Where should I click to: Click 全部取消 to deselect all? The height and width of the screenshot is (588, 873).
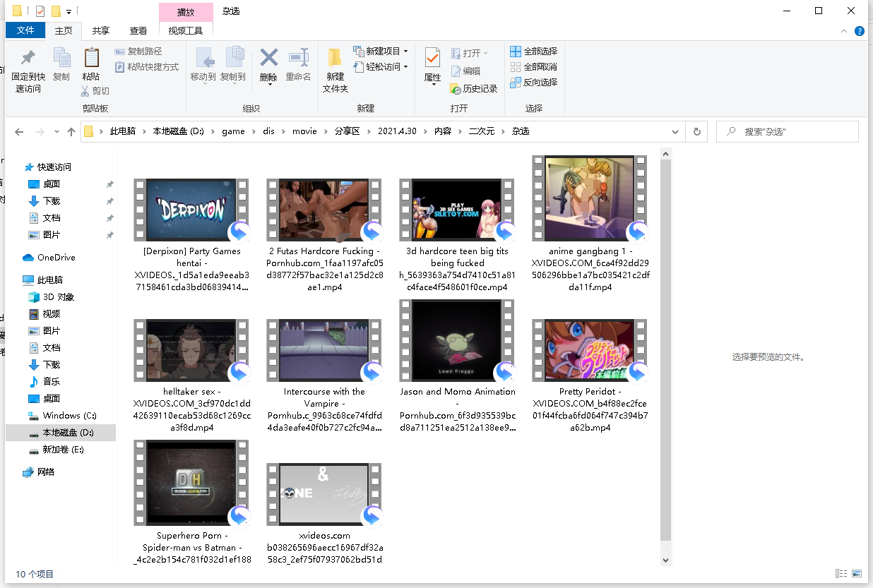(x=534, y=67)
